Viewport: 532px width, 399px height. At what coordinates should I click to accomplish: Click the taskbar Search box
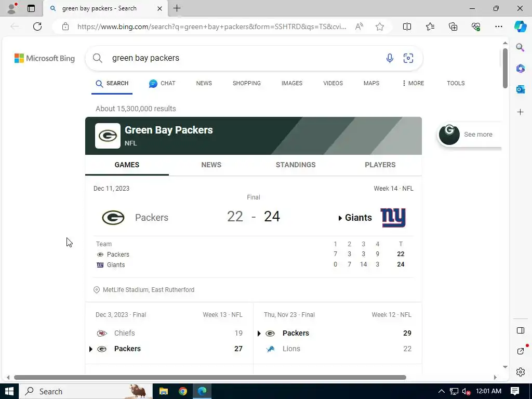[86, 391]
